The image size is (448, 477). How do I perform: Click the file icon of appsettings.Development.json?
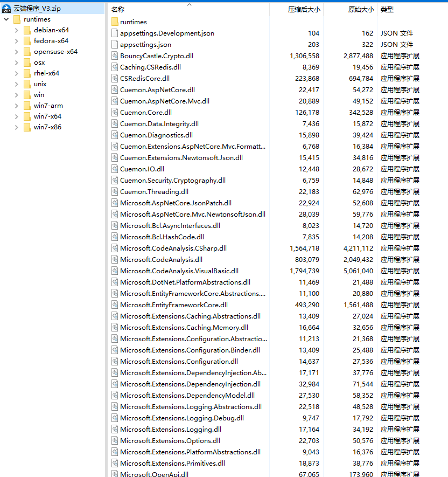click(115, 33)
